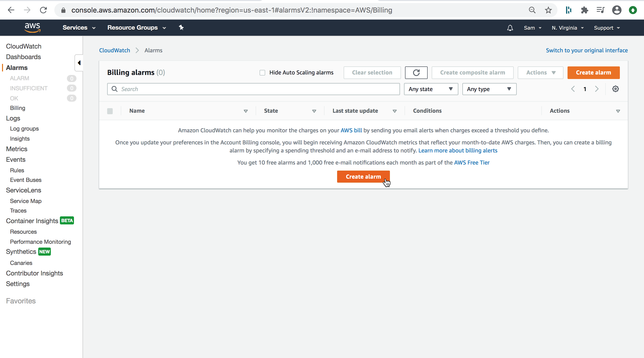Open Learn more about billing alerts link
Image resolution: width=644 pixels, height=358 pixels.
click(x=458, y=150)
